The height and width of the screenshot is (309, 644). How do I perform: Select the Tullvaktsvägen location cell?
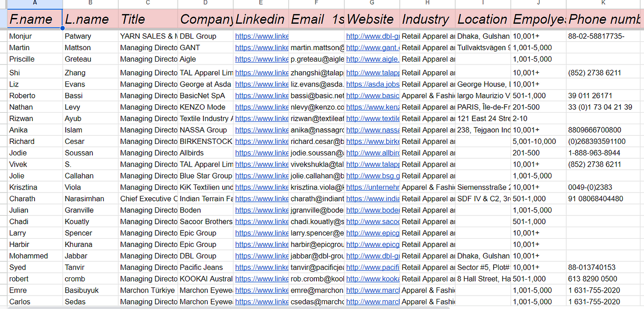pos(483,47)
